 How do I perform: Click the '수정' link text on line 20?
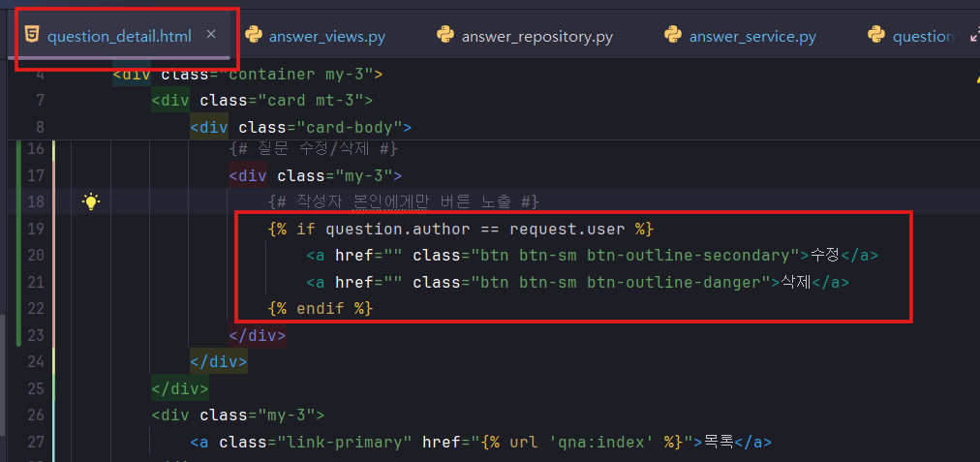825,256
